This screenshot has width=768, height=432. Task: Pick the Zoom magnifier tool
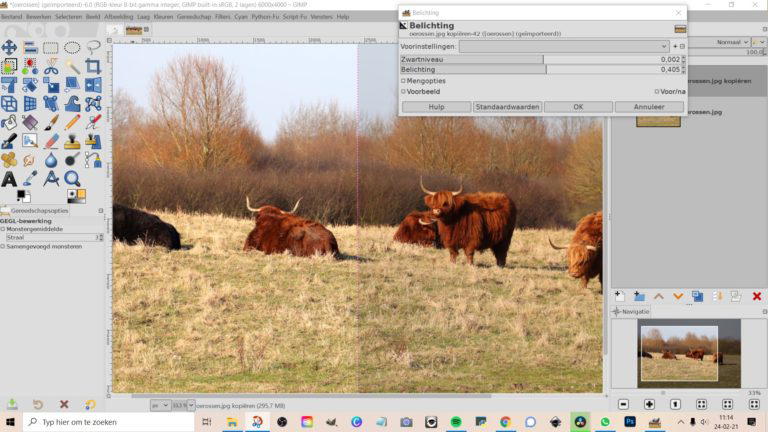72,179
